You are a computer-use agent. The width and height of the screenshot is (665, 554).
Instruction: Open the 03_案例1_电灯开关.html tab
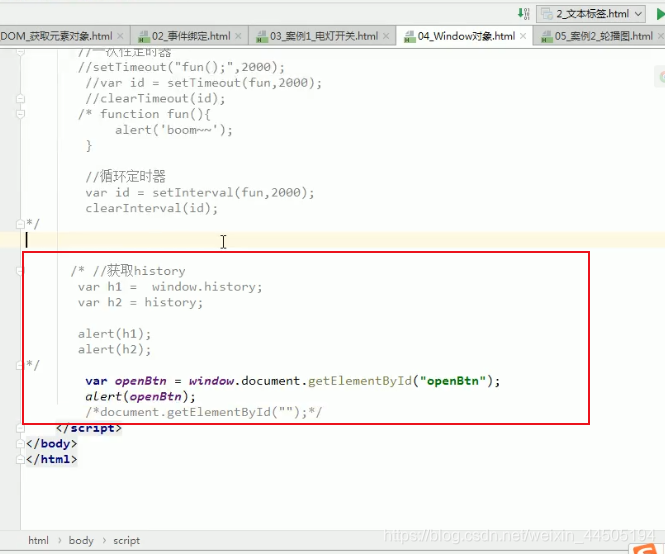pyautogui.click(x=324, y=36)
